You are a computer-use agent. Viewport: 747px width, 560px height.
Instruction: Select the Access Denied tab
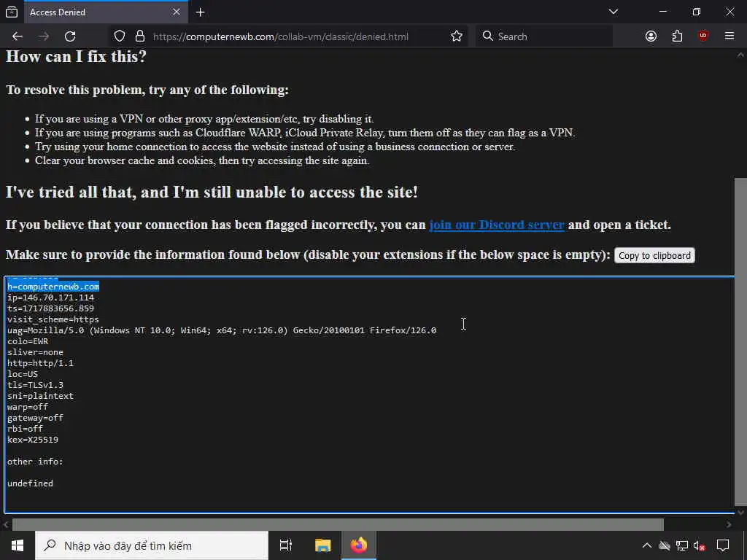[x=105, y=12]
